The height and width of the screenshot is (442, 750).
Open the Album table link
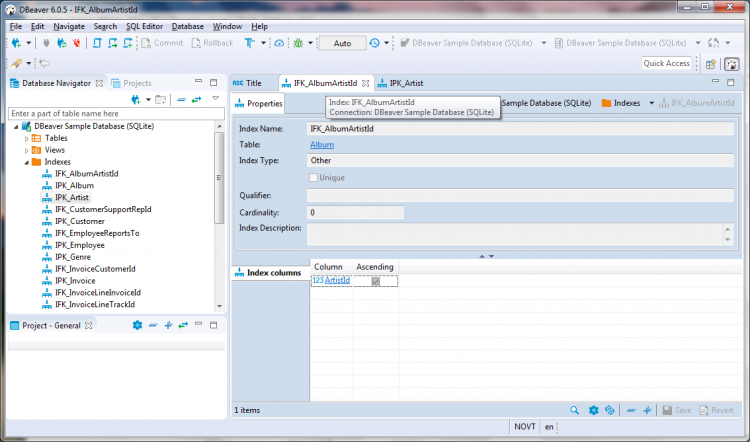pos(322,144)
